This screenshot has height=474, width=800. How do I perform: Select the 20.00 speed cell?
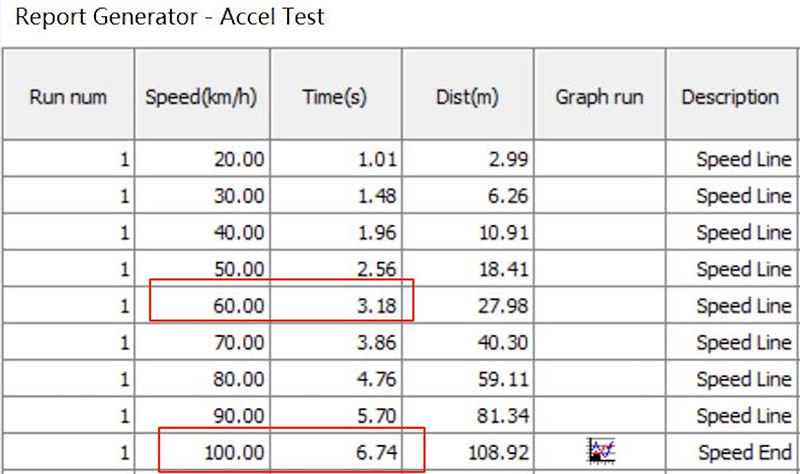[x=202, y=159]
